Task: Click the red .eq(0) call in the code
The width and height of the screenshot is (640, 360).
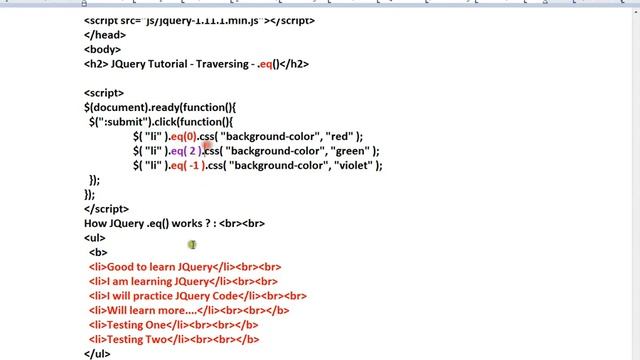Action: (183, 136)
